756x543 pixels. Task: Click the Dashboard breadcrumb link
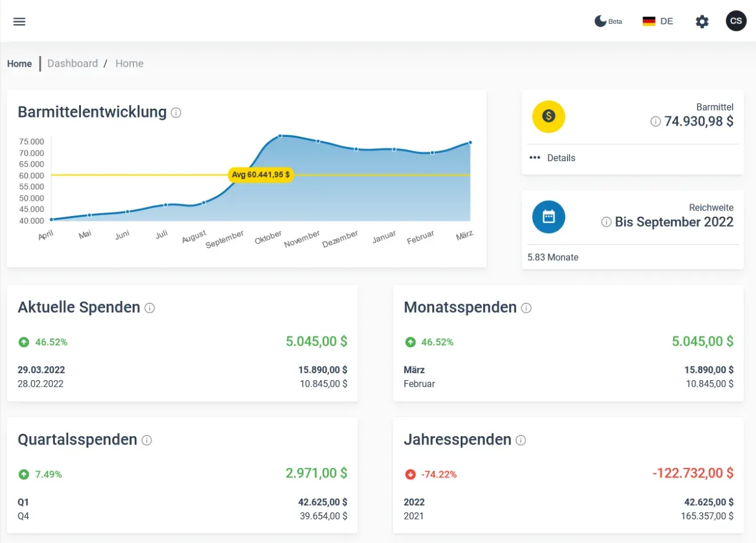(x=73, y=64)
